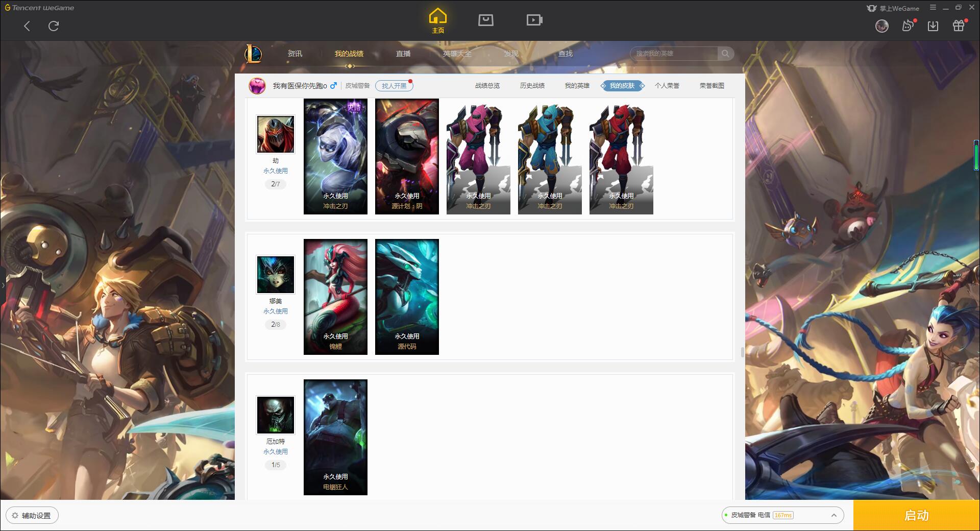The image size is (980, 531).
Task: Launch the game with 启动
Action: coord(917,515)
